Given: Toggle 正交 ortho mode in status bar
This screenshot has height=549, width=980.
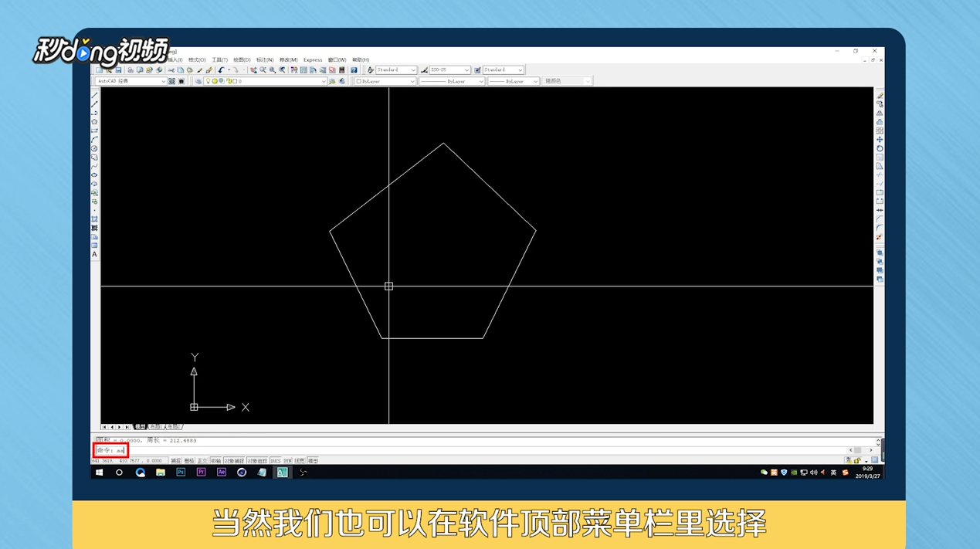Looking at the screenshot, I should 202,461.
